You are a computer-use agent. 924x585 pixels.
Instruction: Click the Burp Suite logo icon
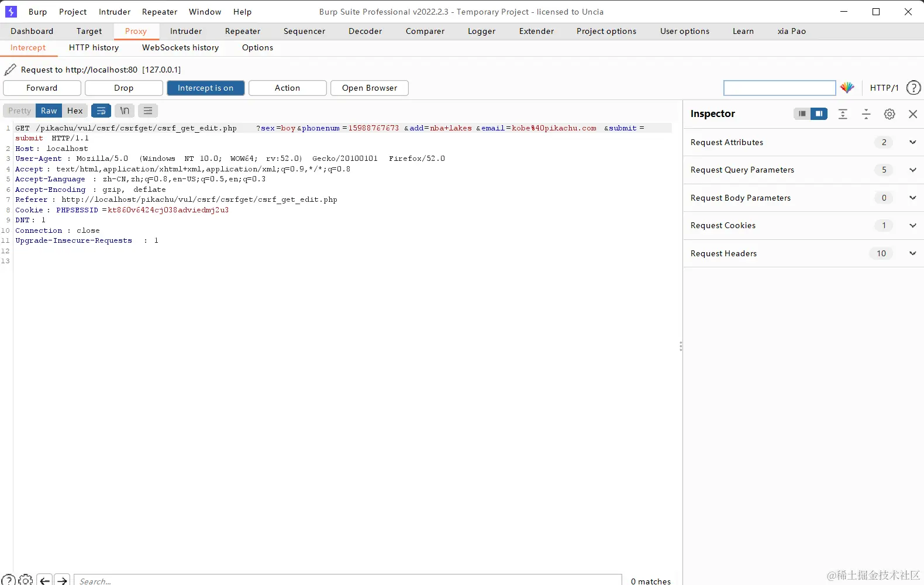[x=11, y=12]
